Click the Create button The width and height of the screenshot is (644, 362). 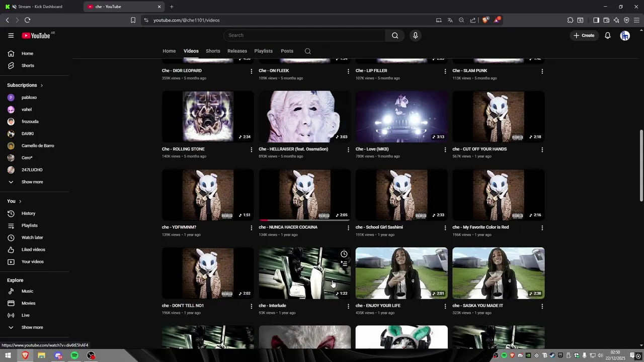click(584, 35)
